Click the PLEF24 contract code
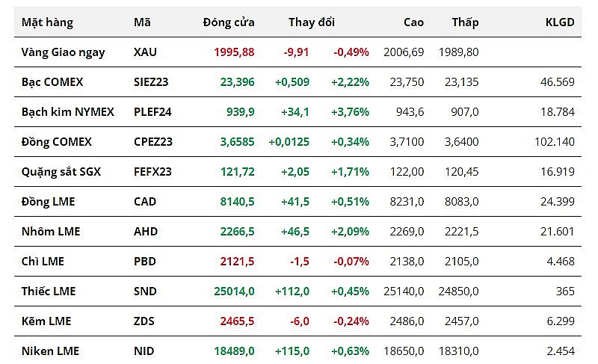Viewport: 598px width, 364px height. [x=152, y=112]
